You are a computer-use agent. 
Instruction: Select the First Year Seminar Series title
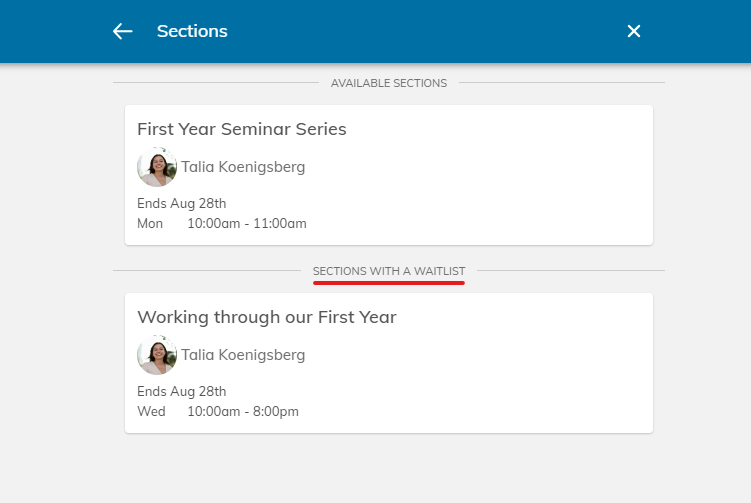241,129
